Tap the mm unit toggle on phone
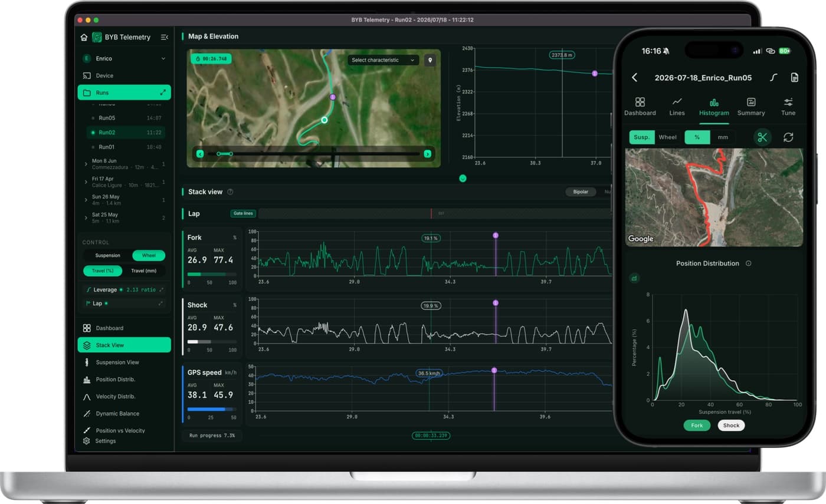The image size is (826, 504). pyautogui.click(x=723, y=137)
